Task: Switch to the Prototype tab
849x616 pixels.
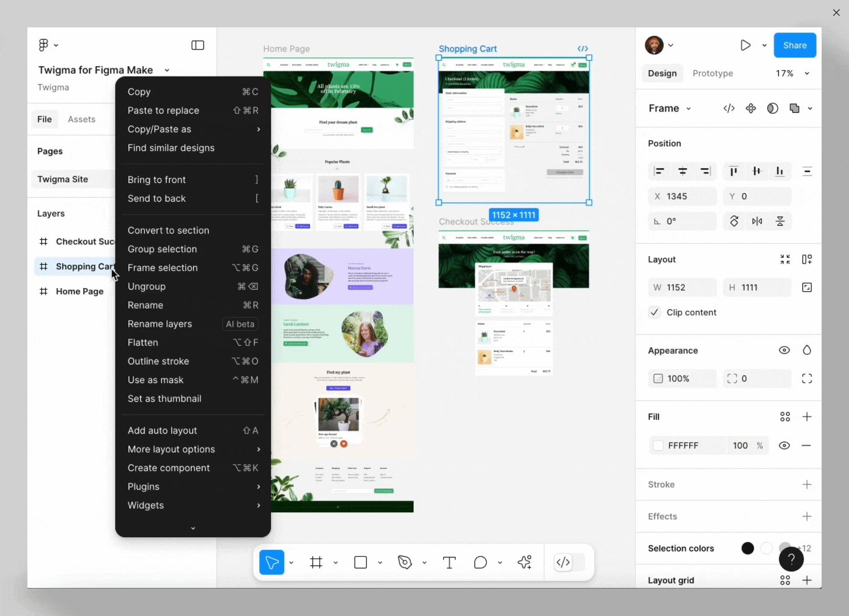Action: click(x=713, y=74)
